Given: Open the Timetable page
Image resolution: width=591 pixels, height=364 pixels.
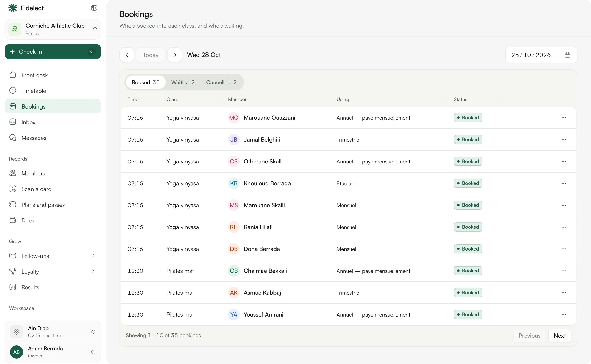Looking at the screenshot, I should point(53,91).
